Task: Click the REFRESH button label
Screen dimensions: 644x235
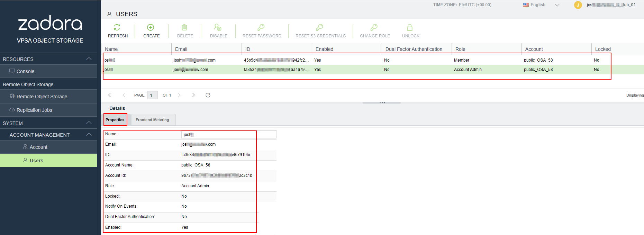Action: (x=118, y=36)
